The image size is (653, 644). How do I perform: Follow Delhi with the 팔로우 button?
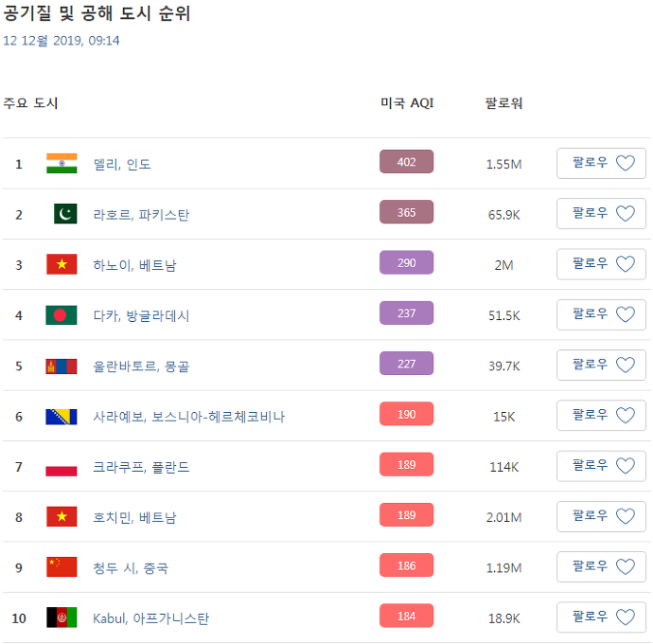(x=601, y=164)
